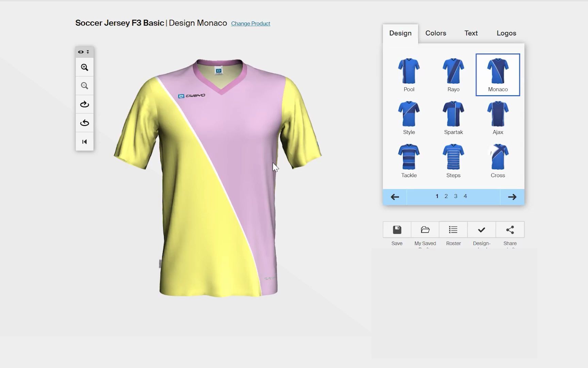Screen dimensions: 588x368
Task: Click the Design check mark icon
Action: (x=481, y=230)
